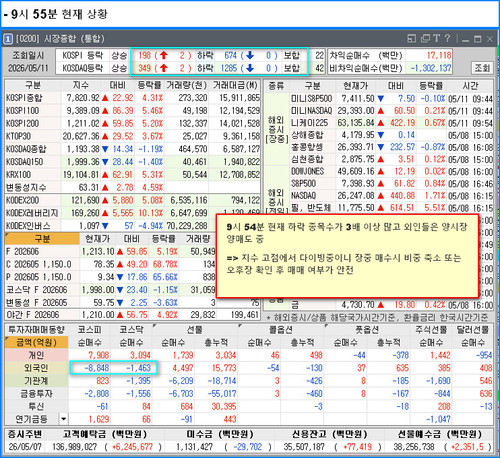
Task: Click the 선물예수금 value 38,256,738
Action: (x=414, y=447)
